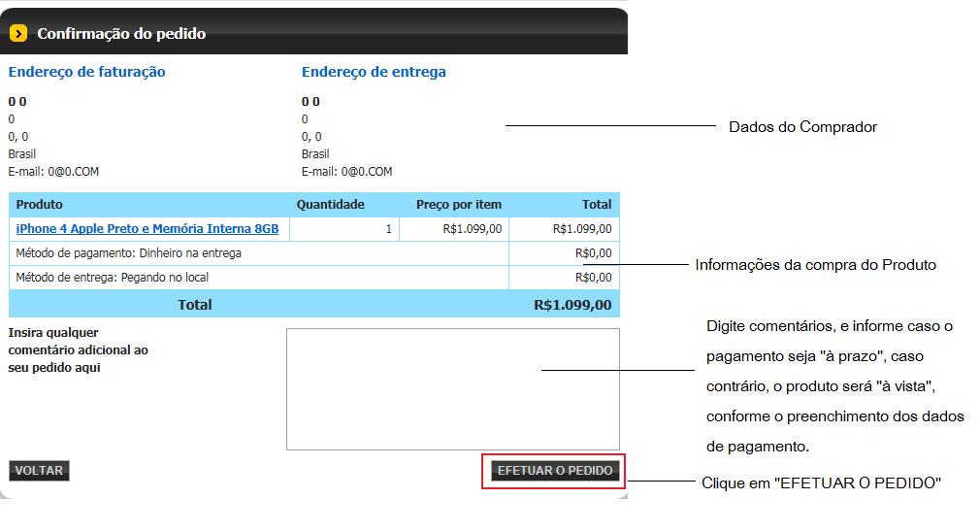Click inside the additional comment text box

point(452,388)
